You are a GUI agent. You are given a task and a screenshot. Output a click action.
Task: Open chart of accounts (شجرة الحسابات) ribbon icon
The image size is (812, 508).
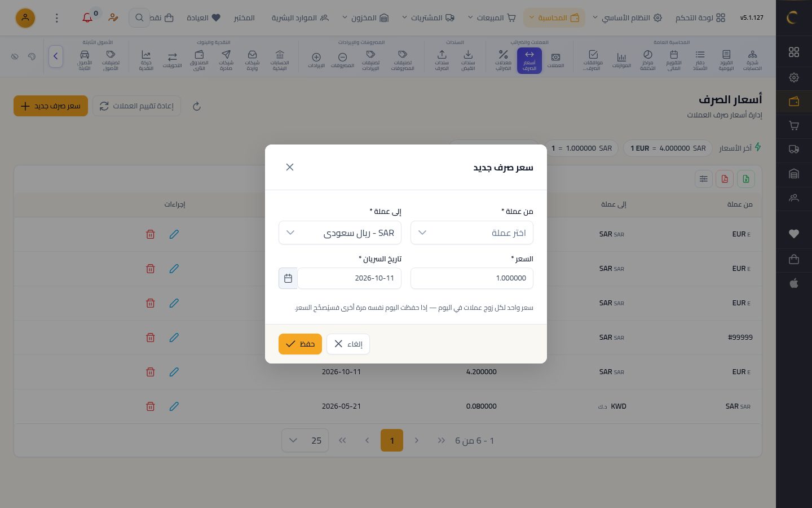(x=752, y=60)
